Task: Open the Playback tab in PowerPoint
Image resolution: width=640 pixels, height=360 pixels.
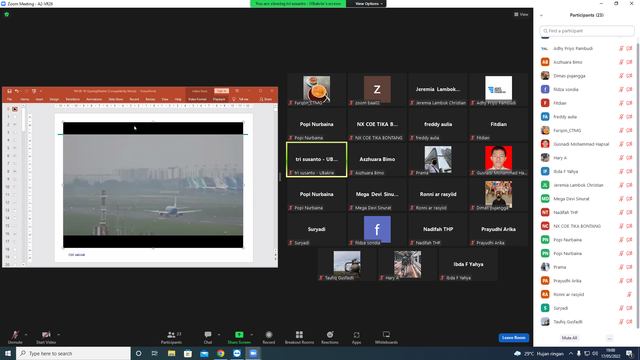Action: 219,99
